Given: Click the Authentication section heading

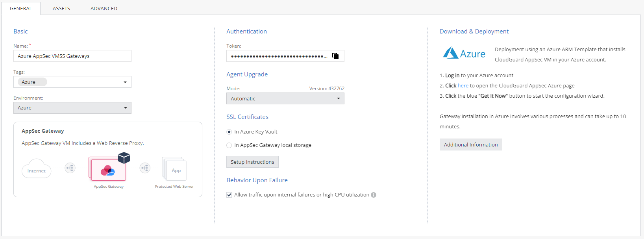Looking at the screenshot, I should [x=246, y=31].
